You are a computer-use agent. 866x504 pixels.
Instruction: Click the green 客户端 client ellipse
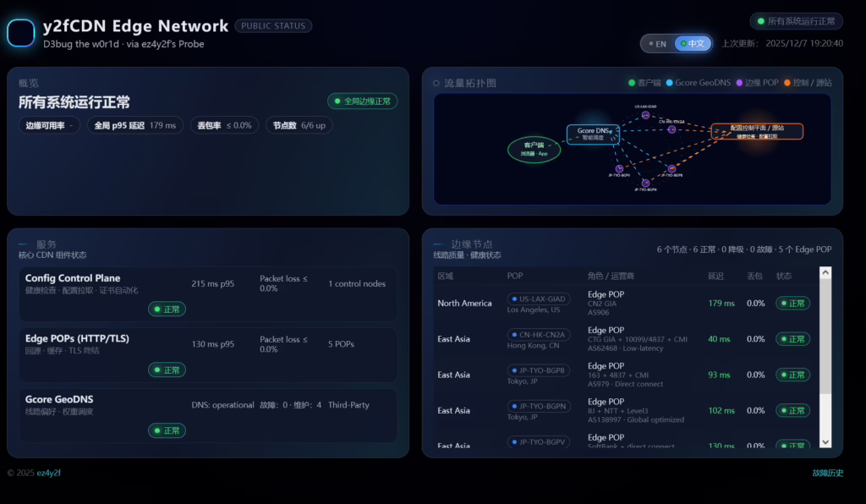tap(534, 150)
